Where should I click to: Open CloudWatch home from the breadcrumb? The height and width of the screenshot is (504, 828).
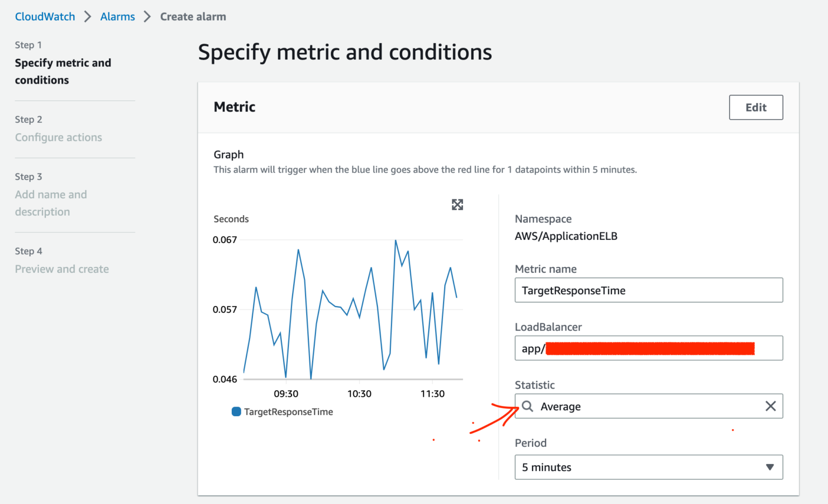point(45,16)
